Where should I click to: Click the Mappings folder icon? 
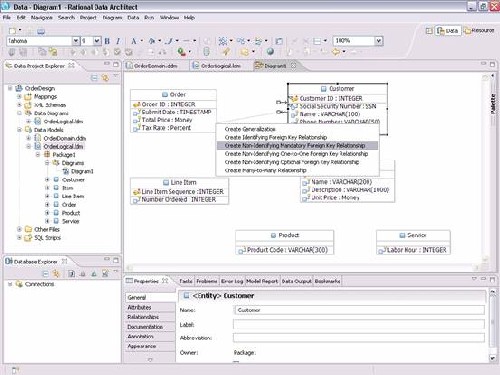coord(28,97)
